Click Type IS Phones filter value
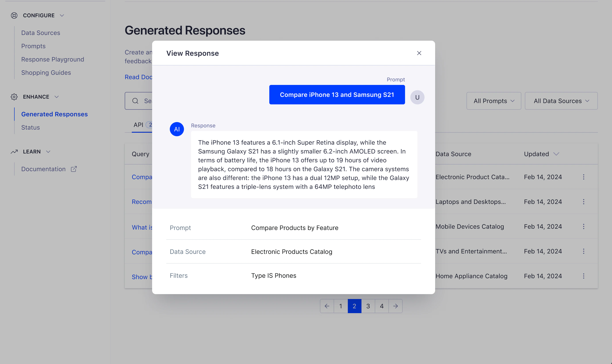 (274, 276)
